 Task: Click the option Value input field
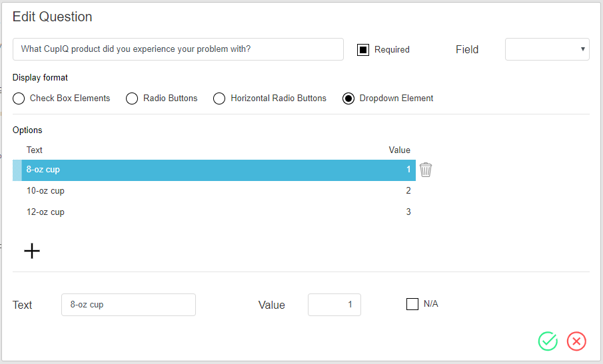point(334,305)
